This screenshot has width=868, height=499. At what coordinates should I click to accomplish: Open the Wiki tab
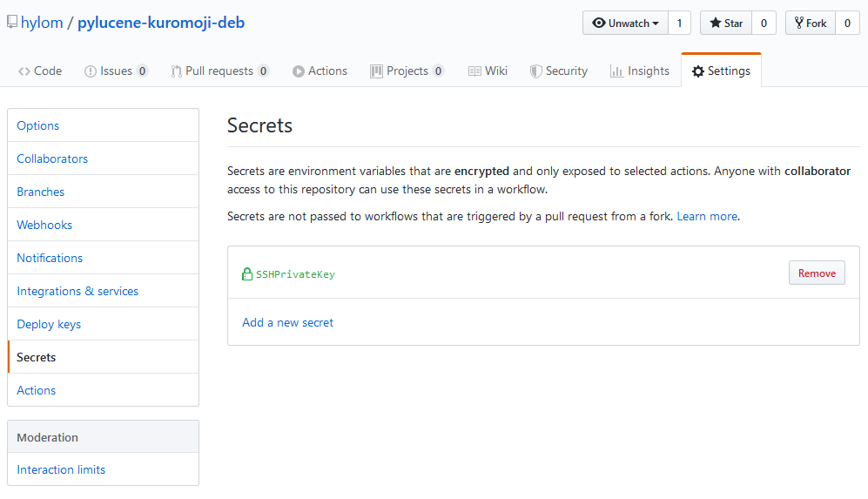[x=488, y=71]
